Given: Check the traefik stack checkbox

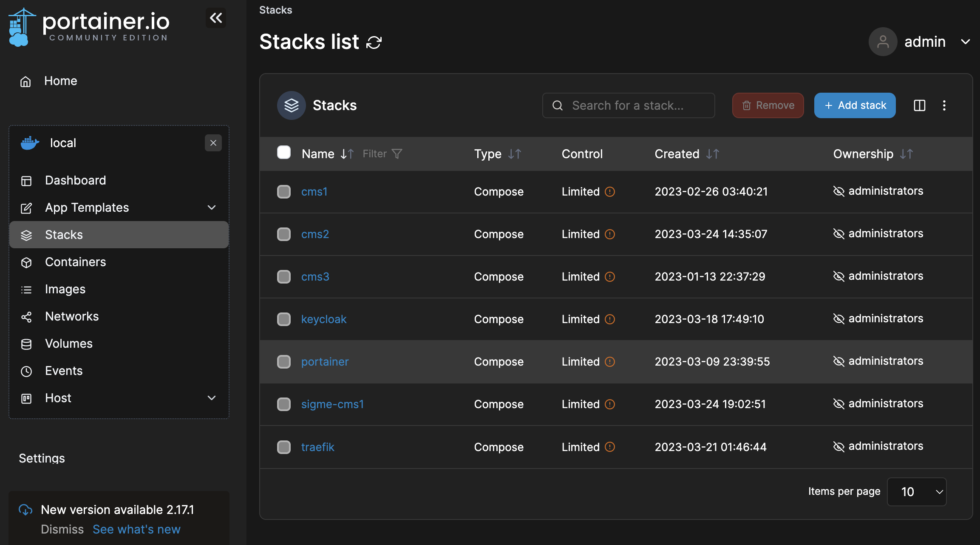Looking at the screenshot, I should (284, 447).
